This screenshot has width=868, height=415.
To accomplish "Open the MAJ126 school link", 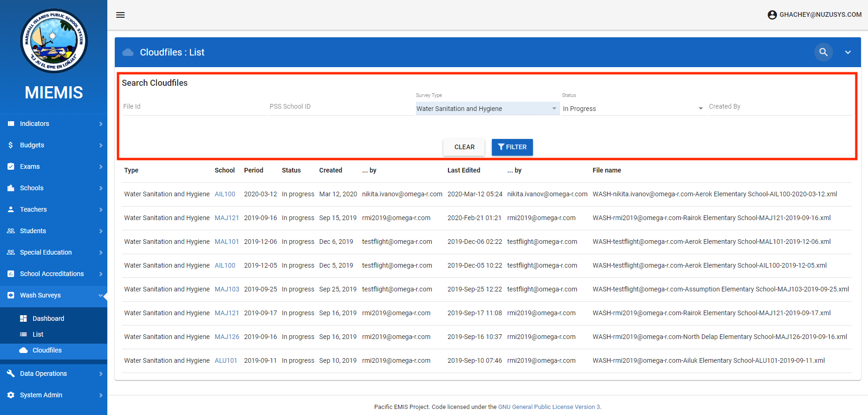I will point(227,337).
